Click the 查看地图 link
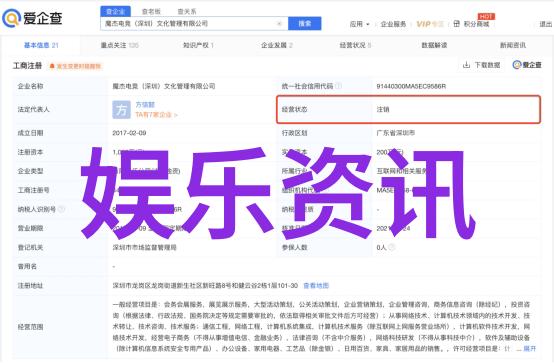 (x=316, y=286)
